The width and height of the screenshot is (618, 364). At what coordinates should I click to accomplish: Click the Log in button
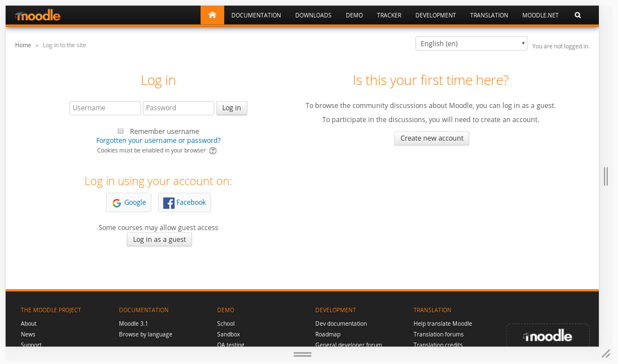click(232, 108)
